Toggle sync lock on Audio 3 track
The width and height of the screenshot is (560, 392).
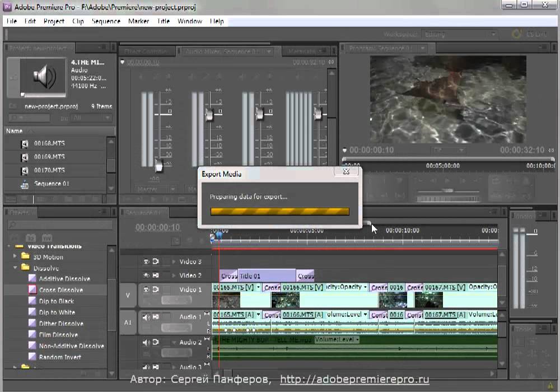tap(155, 367)
